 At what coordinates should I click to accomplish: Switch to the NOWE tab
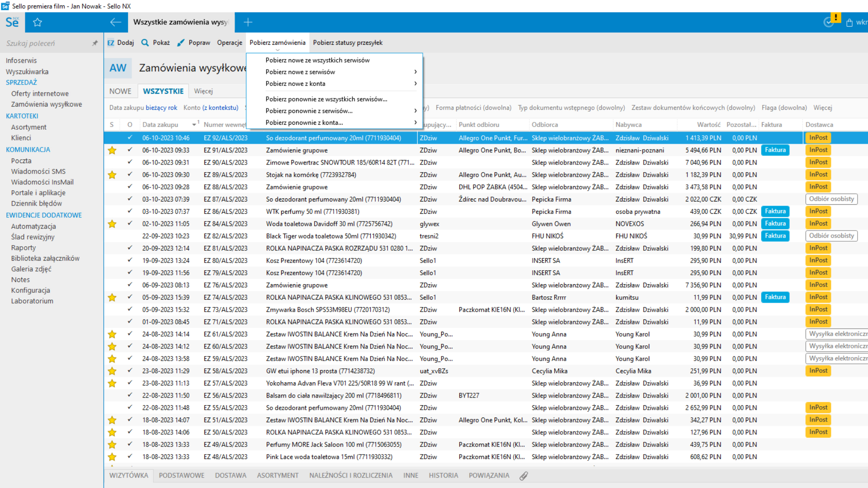120,91
